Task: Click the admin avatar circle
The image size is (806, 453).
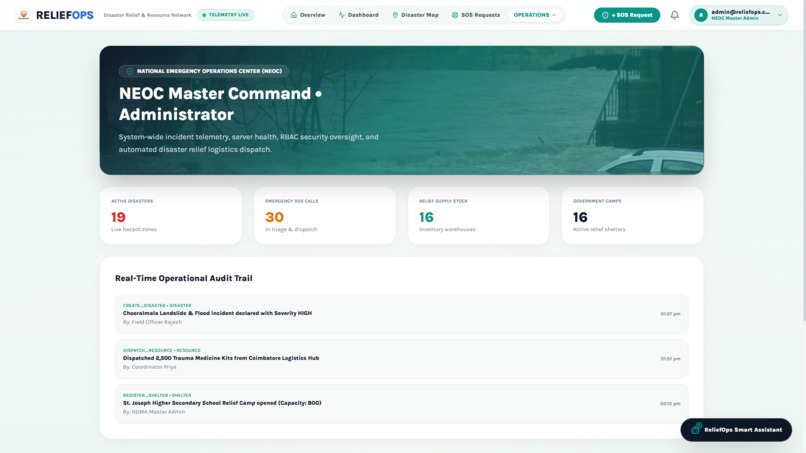Action: pos(701,15)
